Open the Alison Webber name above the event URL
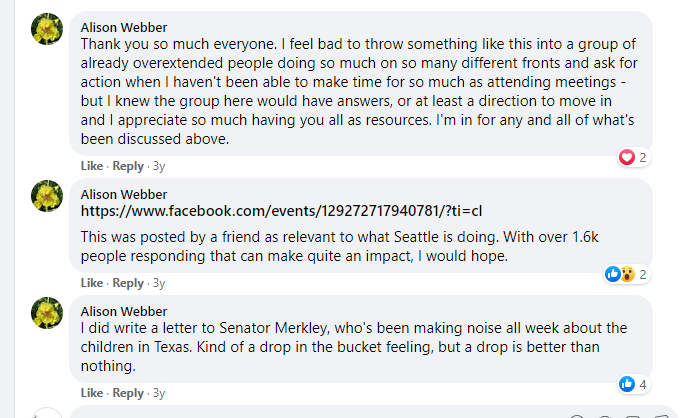This screenshot has height=418, width=690. pos(124,194)
